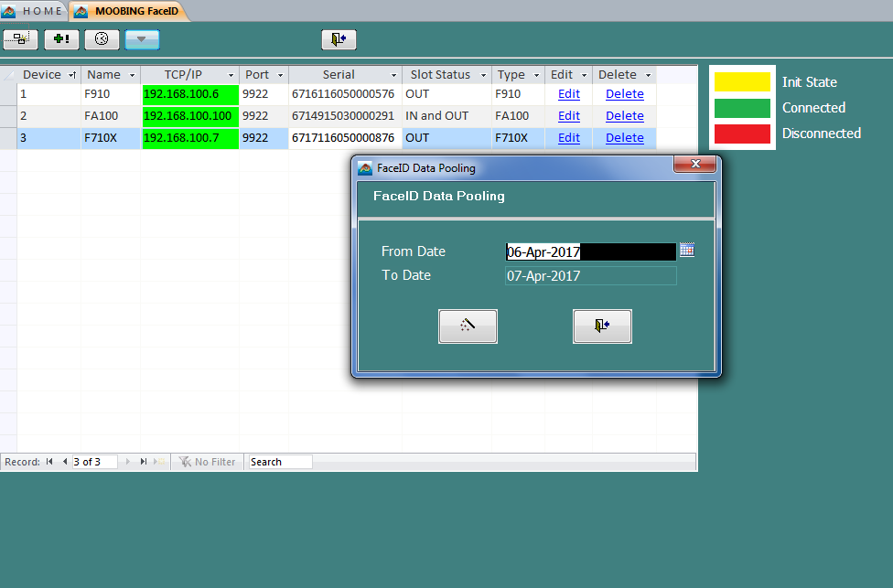
Task: Expand the Name column filter dropdown
Action: click(x=132, y=75)
